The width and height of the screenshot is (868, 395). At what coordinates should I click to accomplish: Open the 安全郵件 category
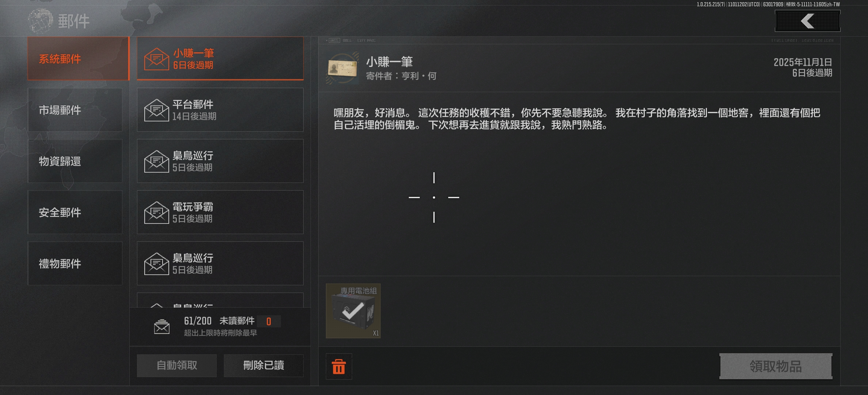[x=75, y=212]
